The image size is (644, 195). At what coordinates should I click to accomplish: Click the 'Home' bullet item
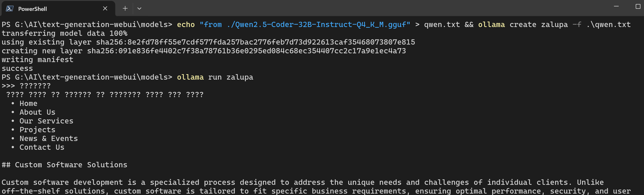pyautogui.click(x=28, y=103)
